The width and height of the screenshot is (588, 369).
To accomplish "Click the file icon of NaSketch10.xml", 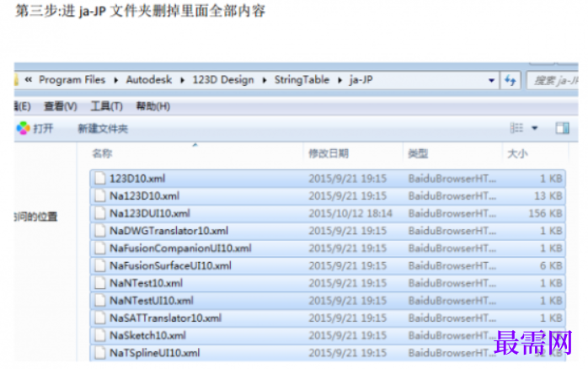I will tap(100, 335).
